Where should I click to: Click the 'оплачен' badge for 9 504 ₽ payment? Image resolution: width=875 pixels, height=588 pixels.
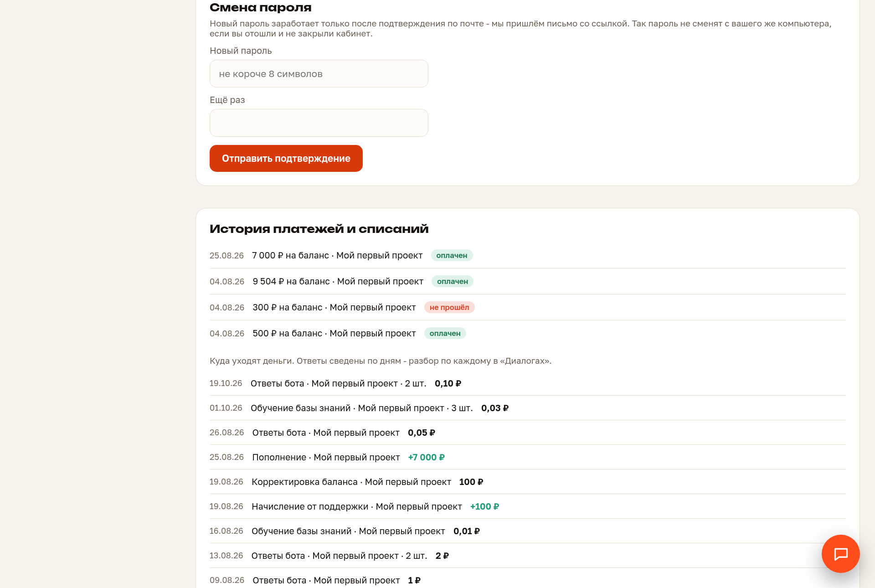click(453, 282)
